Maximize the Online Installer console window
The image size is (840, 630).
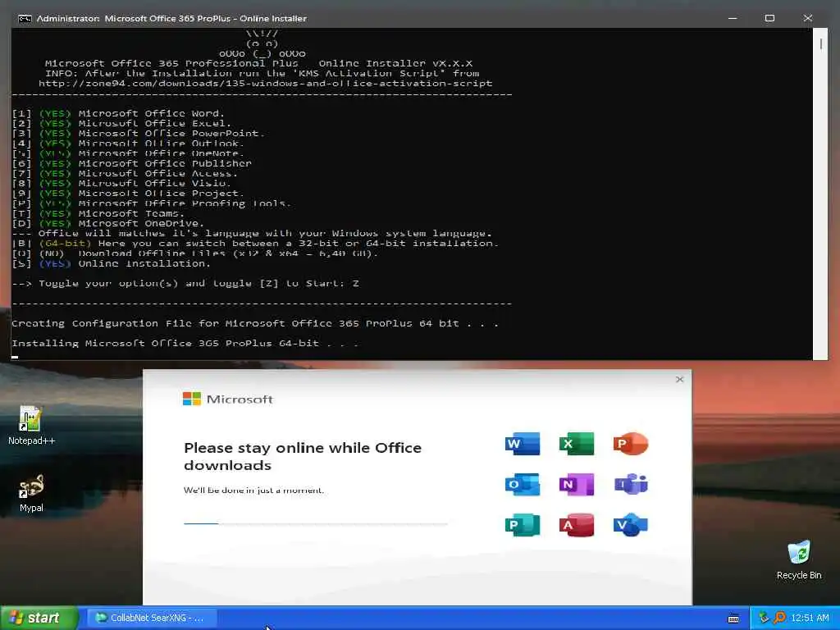(x=769, y=18)
